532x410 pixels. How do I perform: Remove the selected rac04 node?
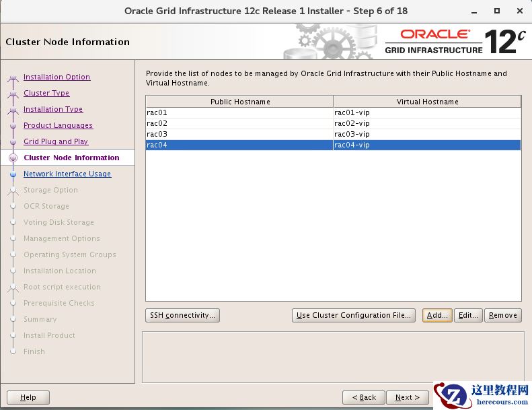pyautogui.click(x=503, y=315)
